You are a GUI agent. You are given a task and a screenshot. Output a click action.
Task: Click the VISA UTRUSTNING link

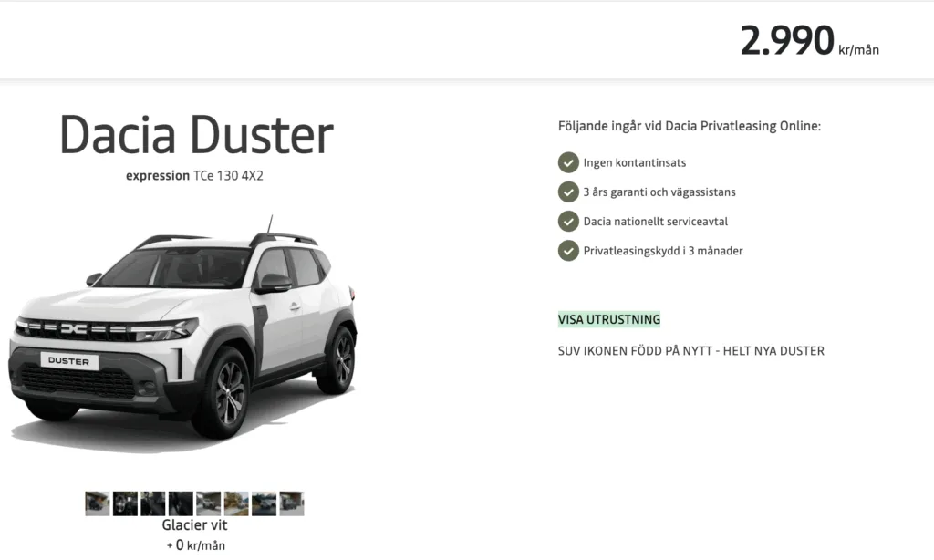click(608, 319)
